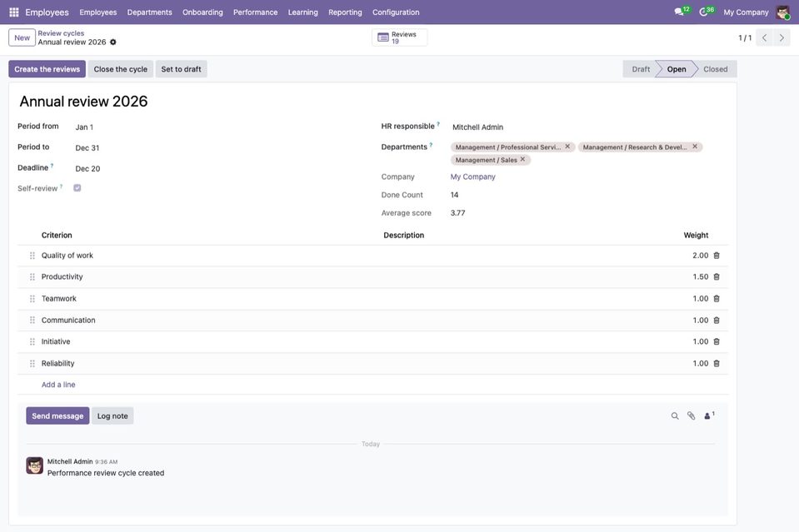
Task: Open My Company link in Company field
Action: [473, 177]
